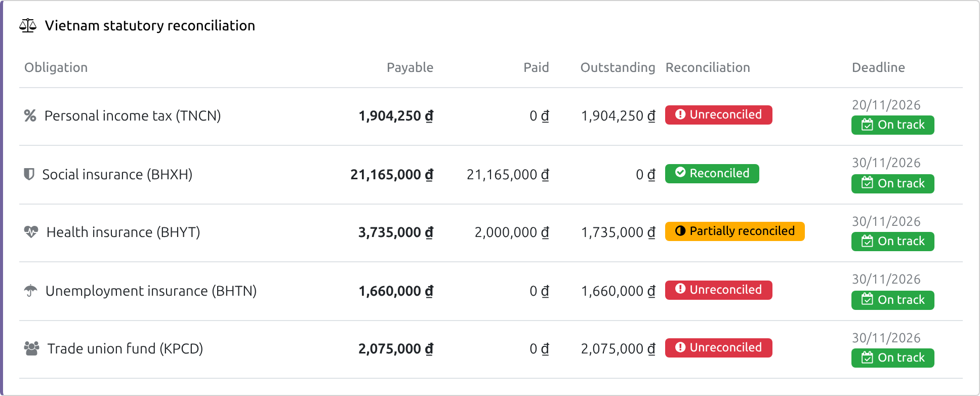Click the Unreconciled badge for Trade union fund

[719, 348]
